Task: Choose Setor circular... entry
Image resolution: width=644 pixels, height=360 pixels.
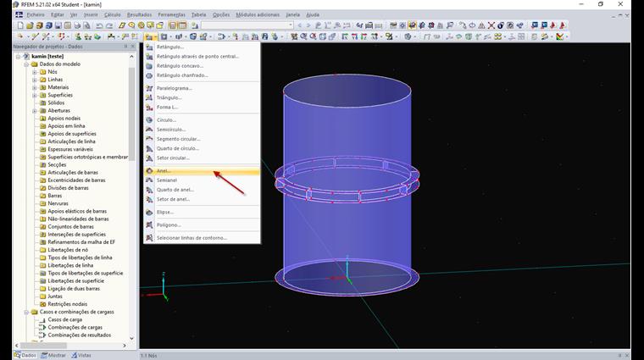Action: (202, 158)
